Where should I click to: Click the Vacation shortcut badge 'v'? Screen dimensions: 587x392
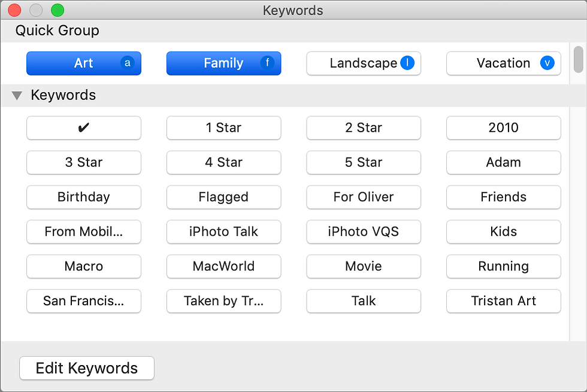pos(547,63)
